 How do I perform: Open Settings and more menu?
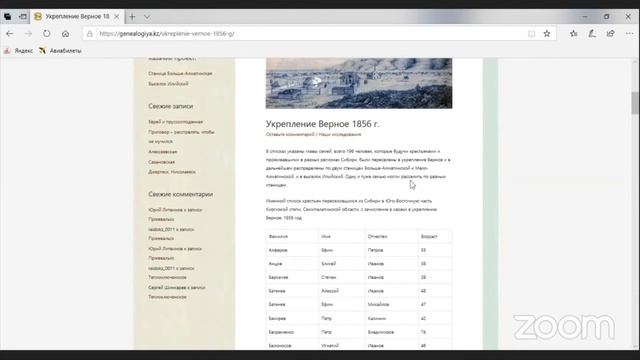[x=629, y=34]
